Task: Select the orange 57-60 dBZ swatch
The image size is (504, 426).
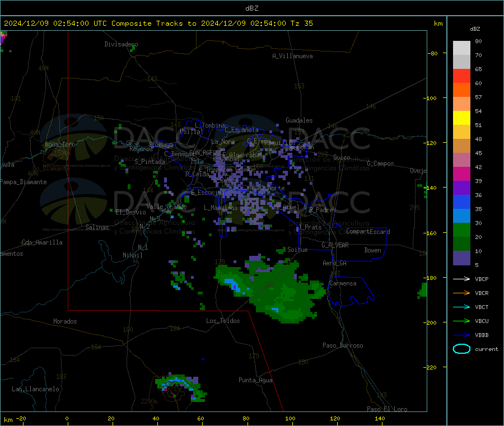Action: point(461,90)
